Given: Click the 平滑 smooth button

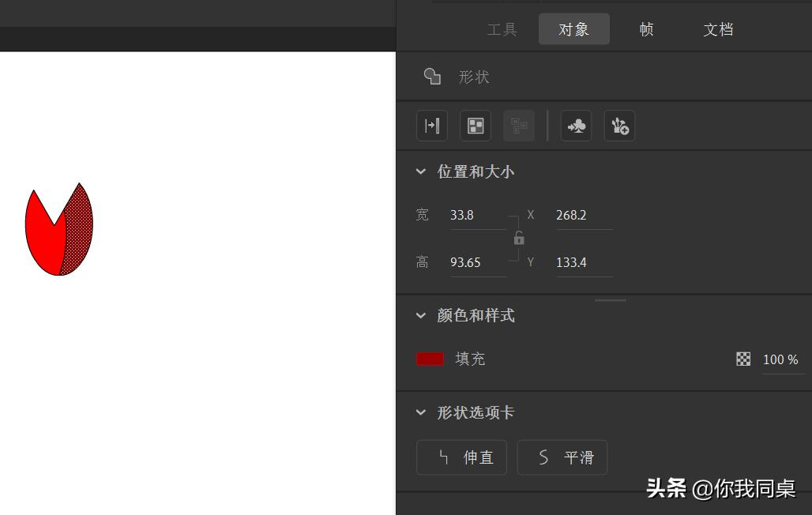Looking at the screenshot, I should [x=562, y=457].
